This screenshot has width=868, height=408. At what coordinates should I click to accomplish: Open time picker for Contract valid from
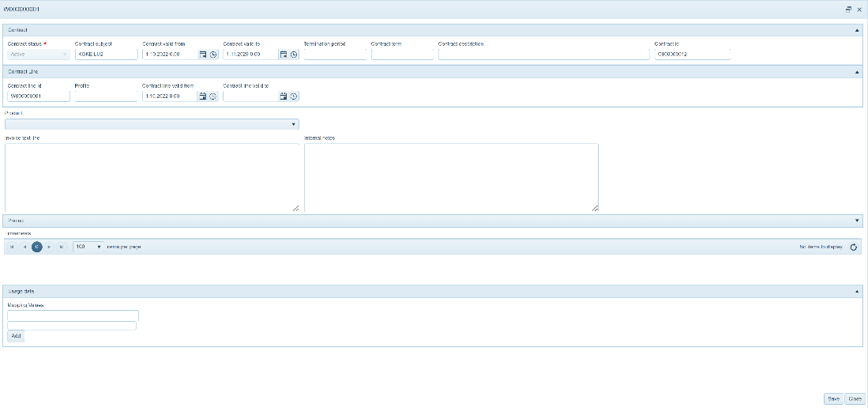coord(213,55)
